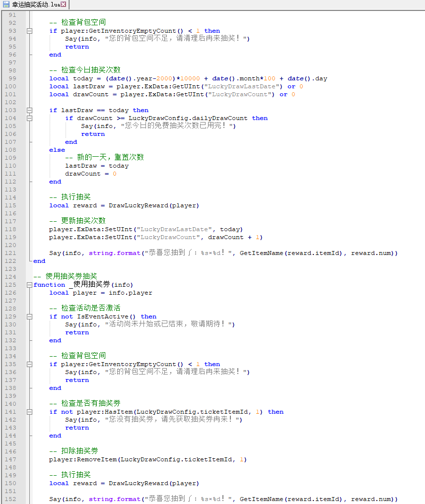Screen dimensions: 425x504
Task: Click line number 115 in the margin
Action: [10, 205]
